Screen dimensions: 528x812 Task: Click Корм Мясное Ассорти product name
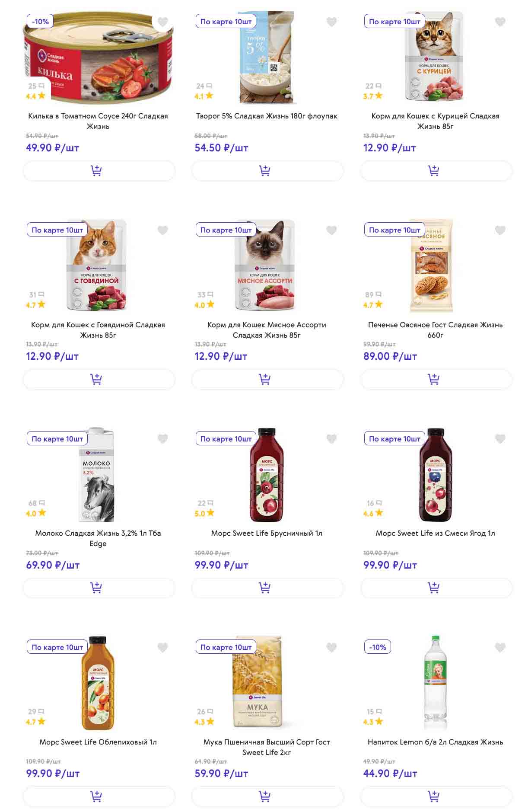coord(267,330)
